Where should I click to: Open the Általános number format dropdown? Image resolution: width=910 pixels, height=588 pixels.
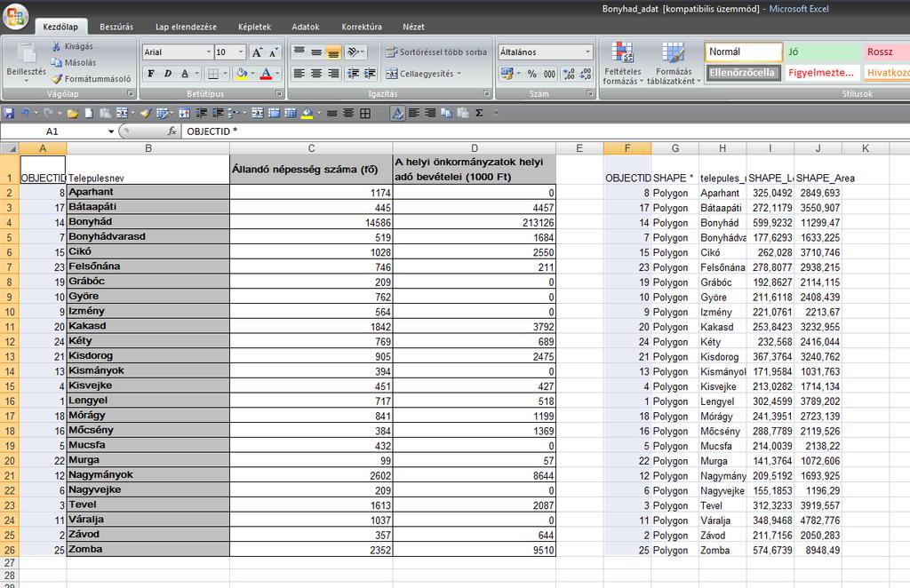tap(588, 52)
